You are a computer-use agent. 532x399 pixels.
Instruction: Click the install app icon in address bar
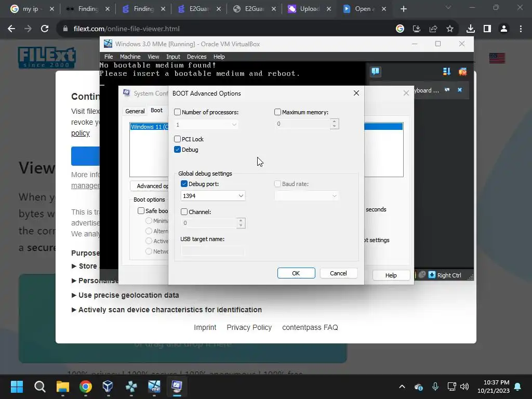417,29
